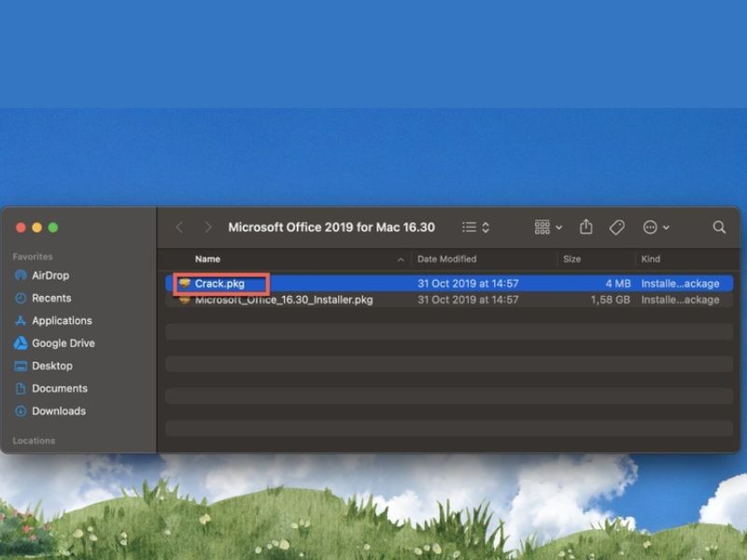Image resolution: width=747 pixels, height=560 pixels.
Task: Click the Finder back navigation arrow
Action: [179, 227]
